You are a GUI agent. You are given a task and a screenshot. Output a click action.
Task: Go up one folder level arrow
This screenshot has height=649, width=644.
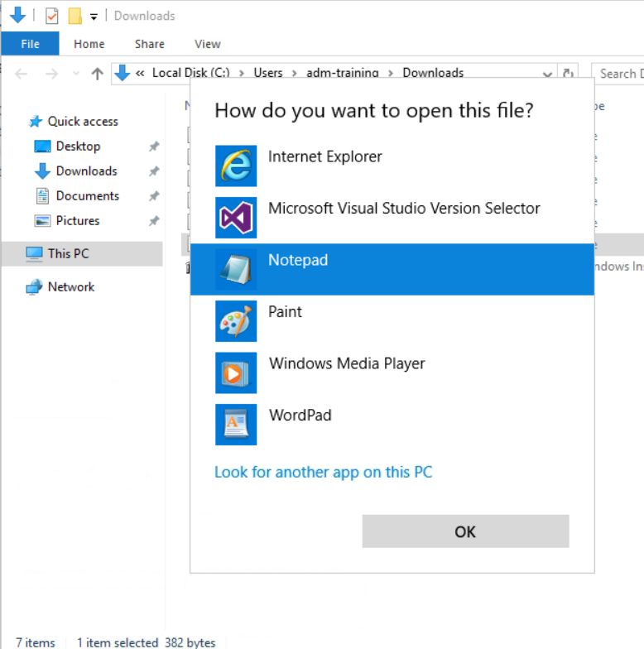(97, 74)
